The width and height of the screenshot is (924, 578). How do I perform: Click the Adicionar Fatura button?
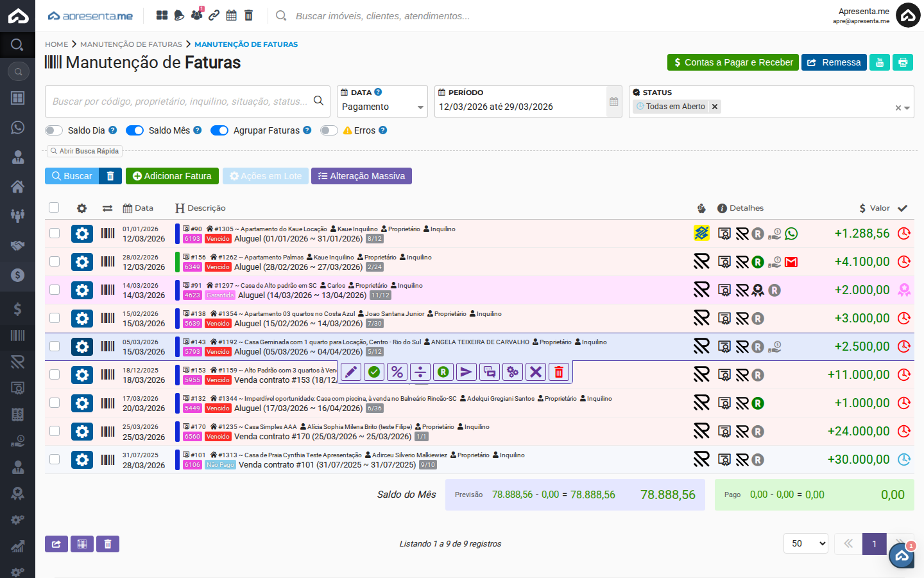point(172,176)
